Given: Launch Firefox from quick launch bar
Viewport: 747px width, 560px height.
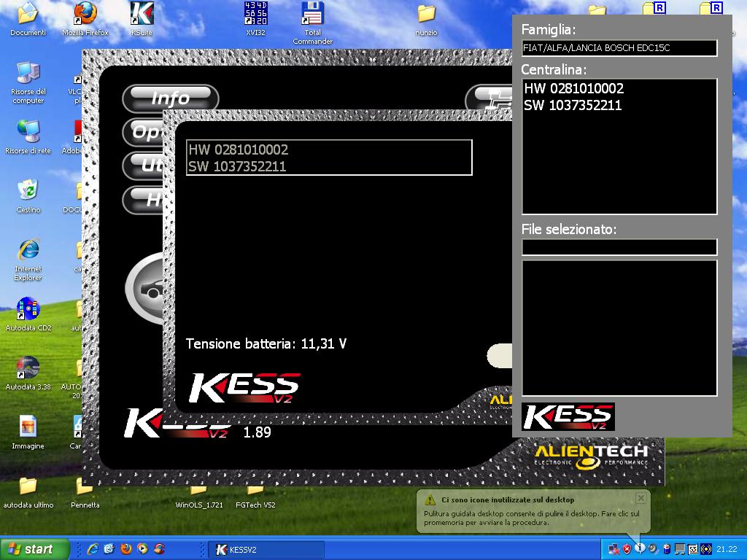Looking at the screenshot, I should [125, 549].
